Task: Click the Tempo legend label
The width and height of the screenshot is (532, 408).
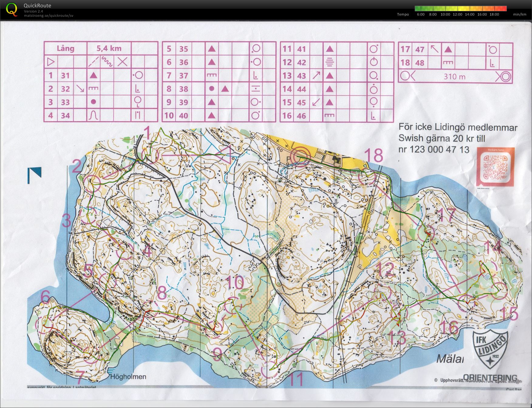Action: point(403,14)
